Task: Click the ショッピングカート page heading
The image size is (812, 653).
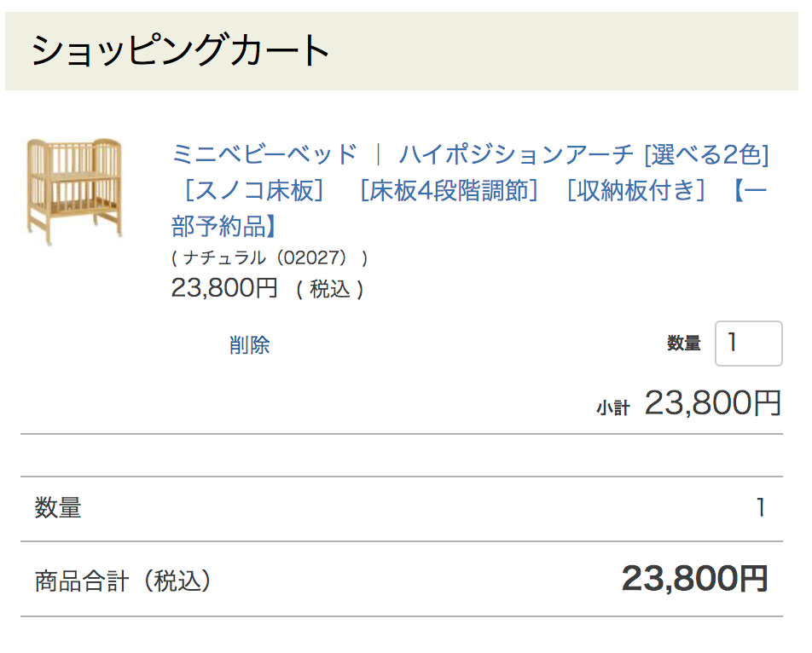Action: [181, 51]
